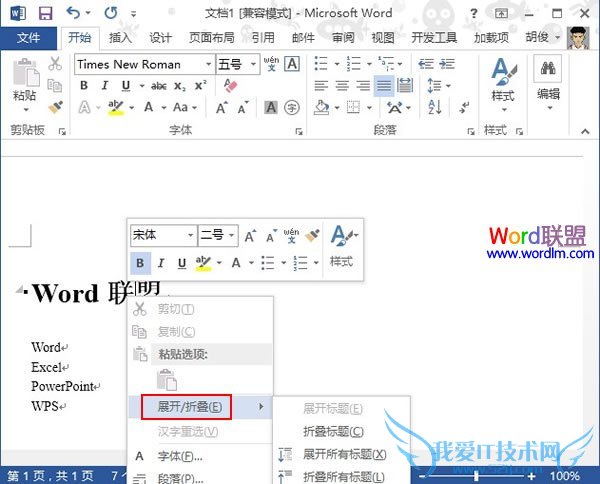Screen dimensions: 600x484
Task: Open phonetic guide (wén) in the ribbon
Action: tap(271, 64)
